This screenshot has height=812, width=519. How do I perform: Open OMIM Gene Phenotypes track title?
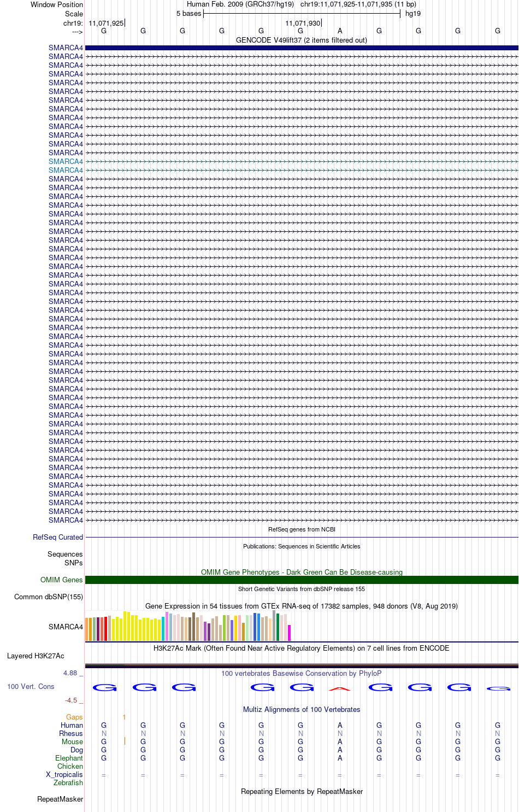coord(302,572)
